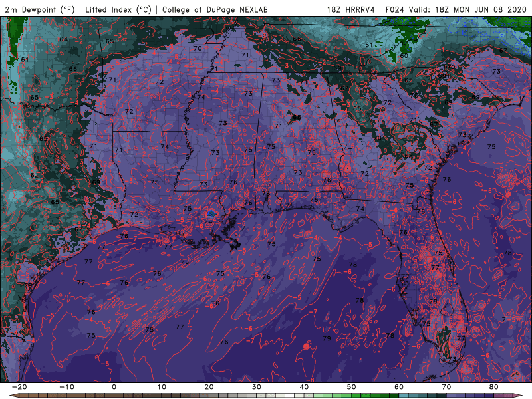Click the "64" dewpoint value on the map

[x=64, y=39]
